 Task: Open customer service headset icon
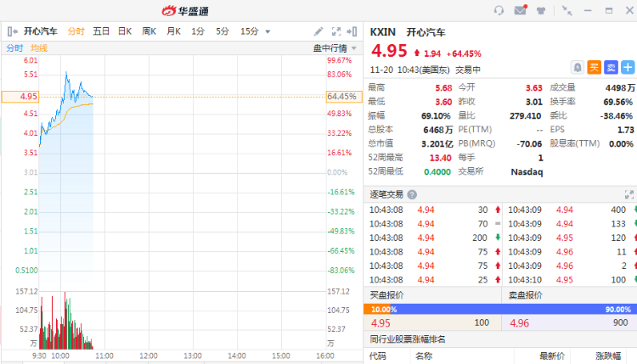tap(499, 10)
